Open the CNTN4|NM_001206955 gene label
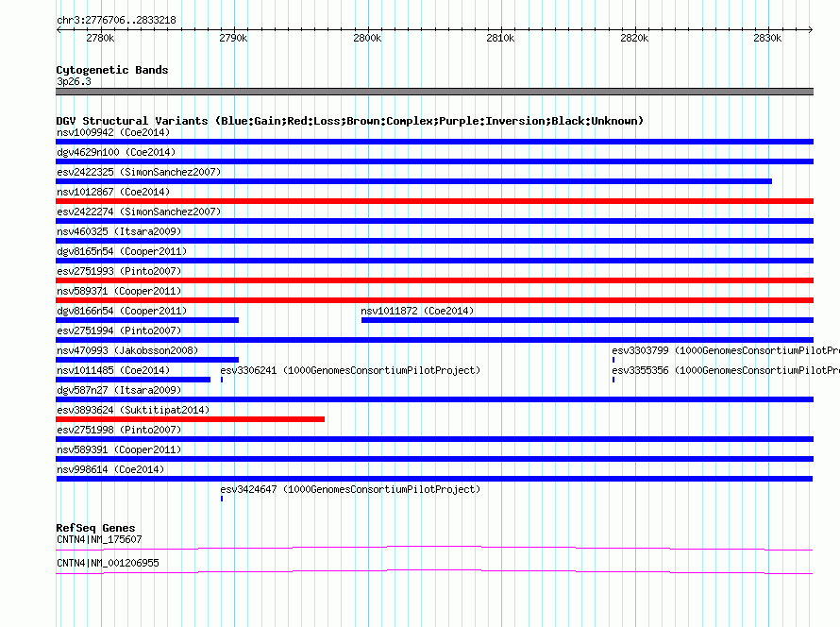The width and height of the screenshot is (840, 627). [108, 563]
